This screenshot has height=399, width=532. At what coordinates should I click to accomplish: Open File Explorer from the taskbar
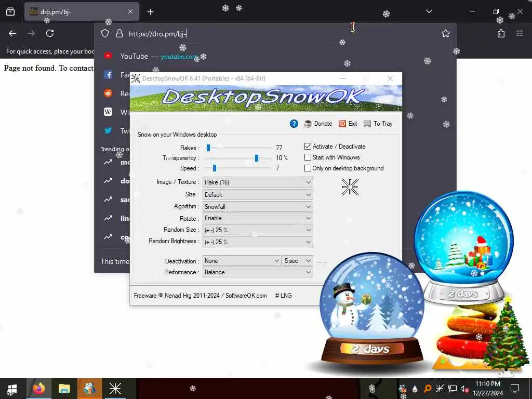(x=64, y=389)
